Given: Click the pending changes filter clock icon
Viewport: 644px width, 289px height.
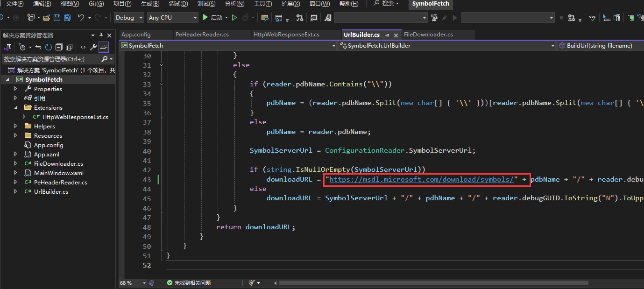Looking at the screenshot, I should coord(22,47).
